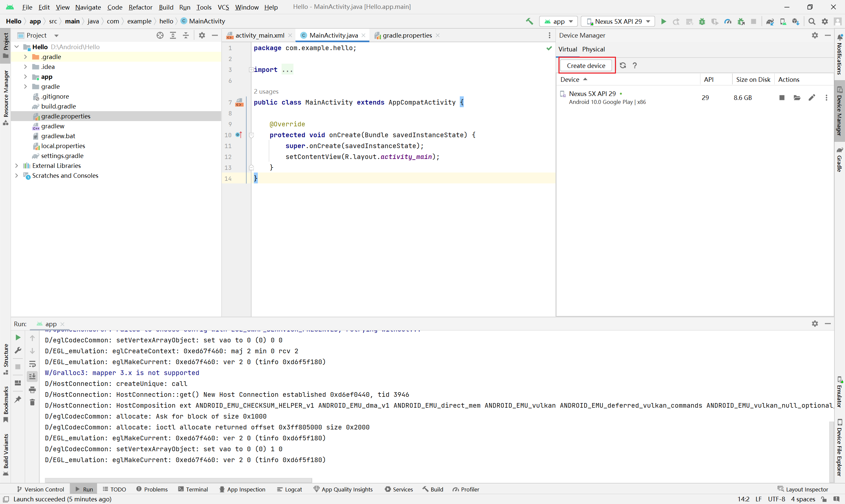
Task: Refresh the virtual device list
Action: tap(623, 65)
